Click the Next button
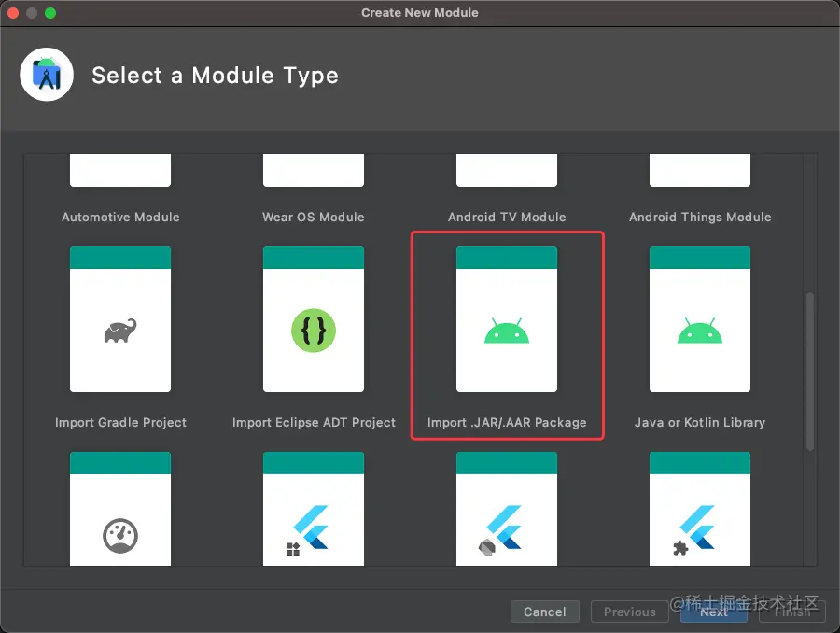The height and width of the screenshot is (633, 840). pyautogui.click(x=714, y=612)
